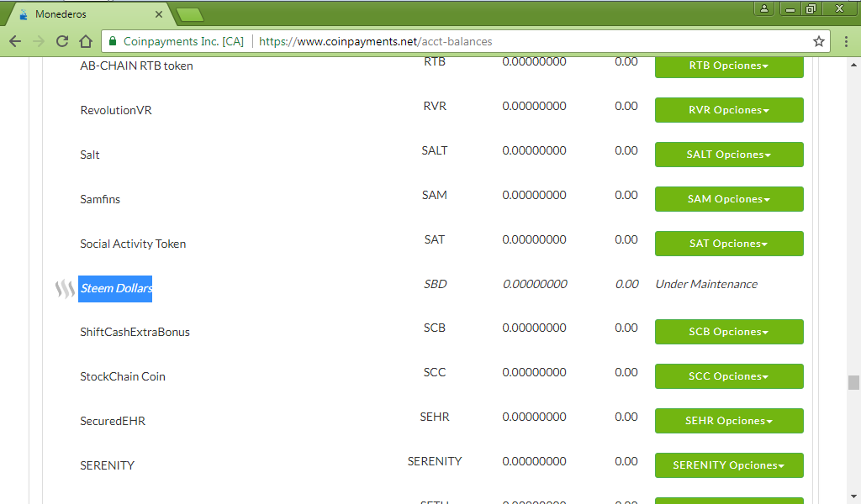Screen dimensions: 861x504
Task: Reload the coinpayments page
Action: coord(62,41)
